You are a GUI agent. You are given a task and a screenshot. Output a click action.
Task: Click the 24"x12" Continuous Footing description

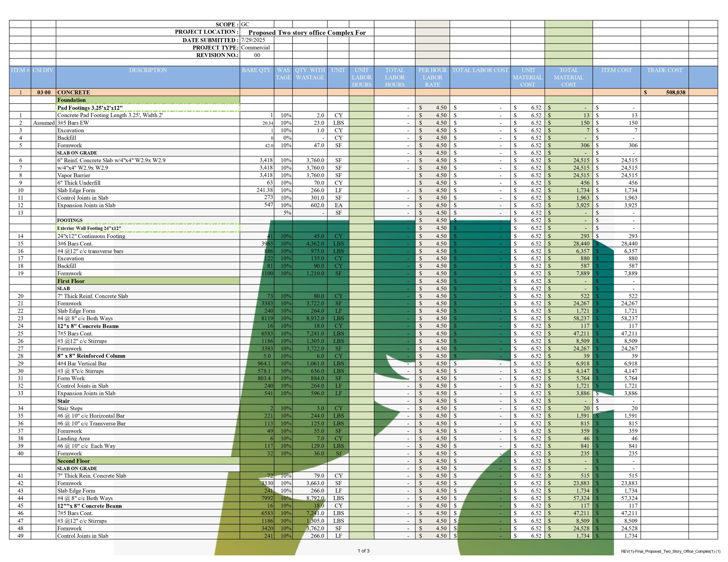(91, 236)
